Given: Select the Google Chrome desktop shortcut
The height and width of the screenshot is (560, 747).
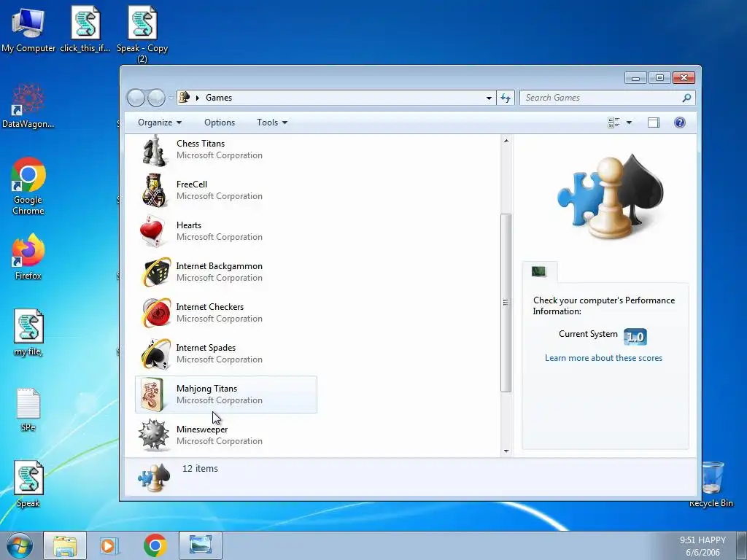Looking at the screenshot, I should [28, 186].
